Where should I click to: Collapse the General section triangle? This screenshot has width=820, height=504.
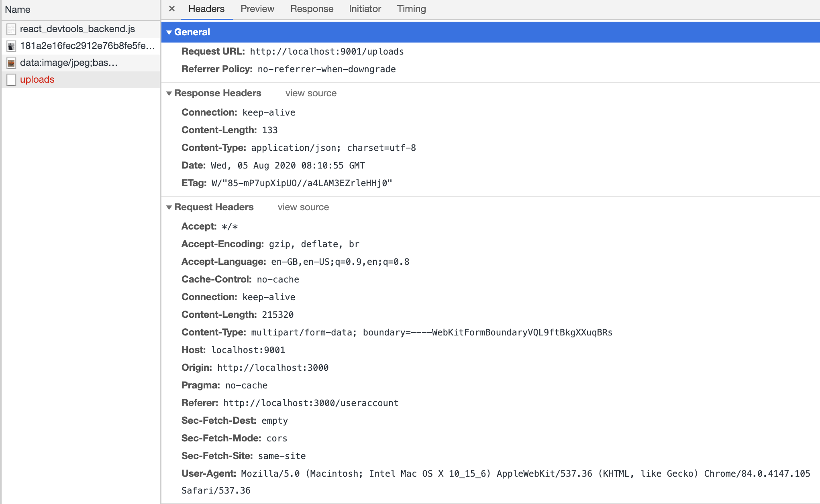click(169, 32)
